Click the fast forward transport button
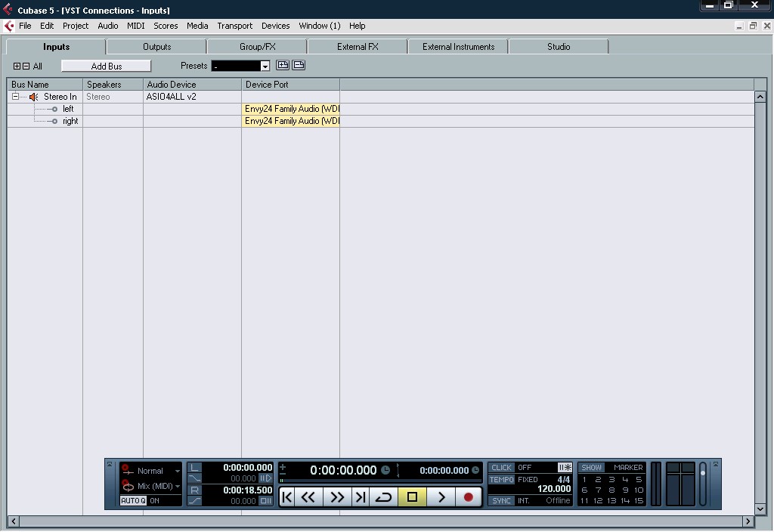The width and height of the screenshot is (774, 532). pyautogui.click(x=337, y=497)
